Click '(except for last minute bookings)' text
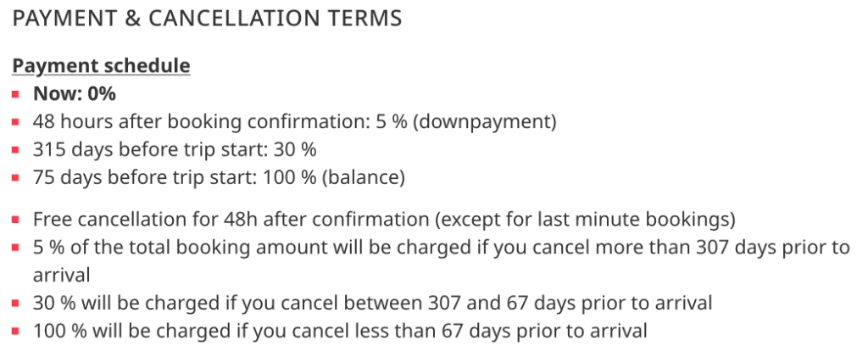This screenshot has width=868, height=357. click(x=585, y=220)
